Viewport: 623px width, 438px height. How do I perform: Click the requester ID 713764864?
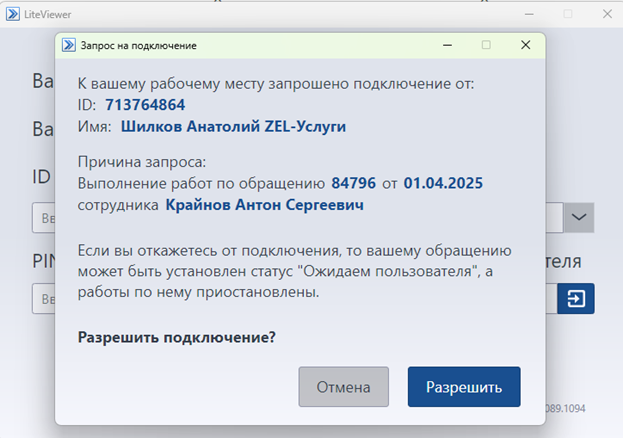point(145,105)
